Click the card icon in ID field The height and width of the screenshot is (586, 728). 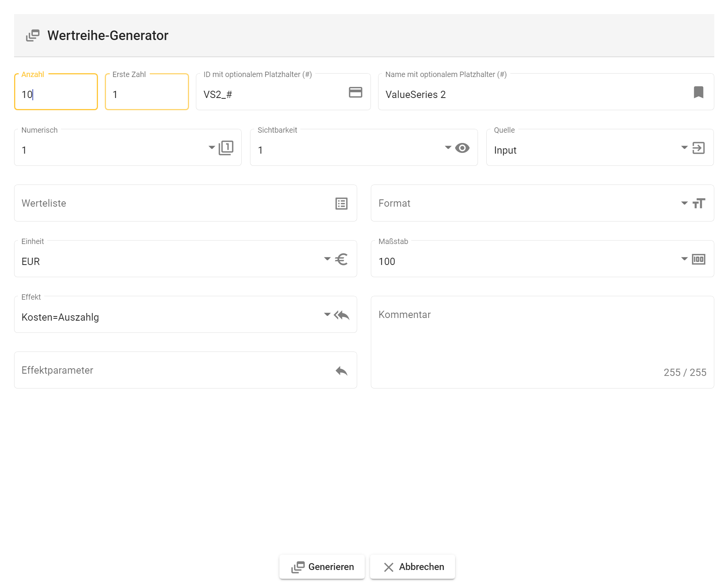[355, 92]
